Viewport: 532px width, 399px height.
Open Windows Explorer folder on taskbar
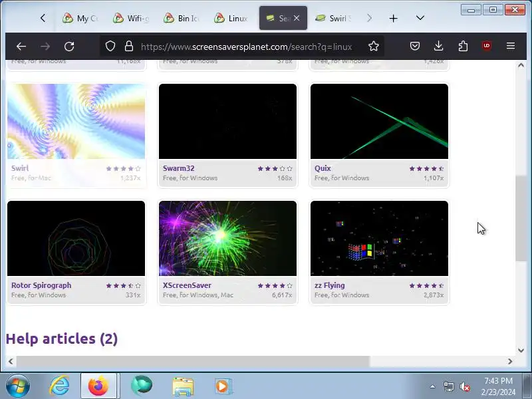coord(183,386)
